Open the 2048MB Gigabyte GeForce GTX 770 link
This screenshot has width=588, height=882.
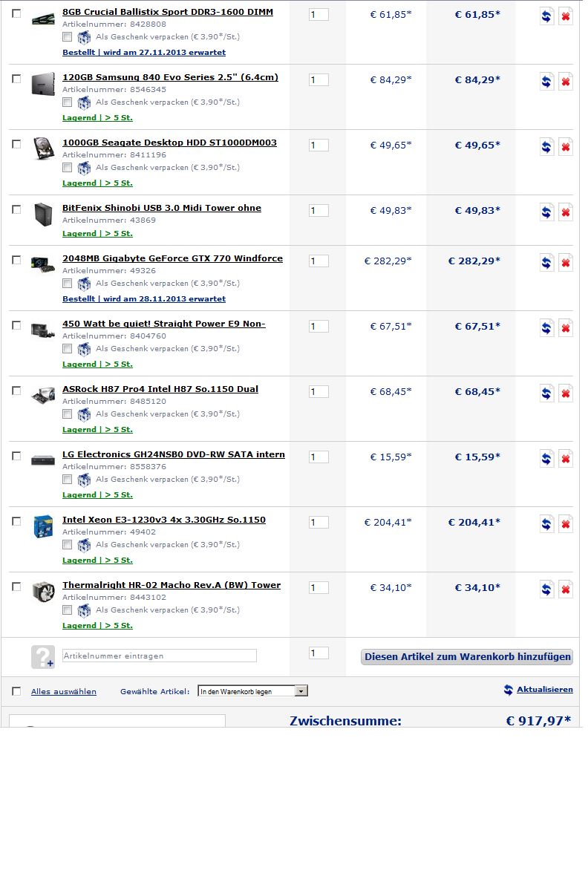point(172,258)
